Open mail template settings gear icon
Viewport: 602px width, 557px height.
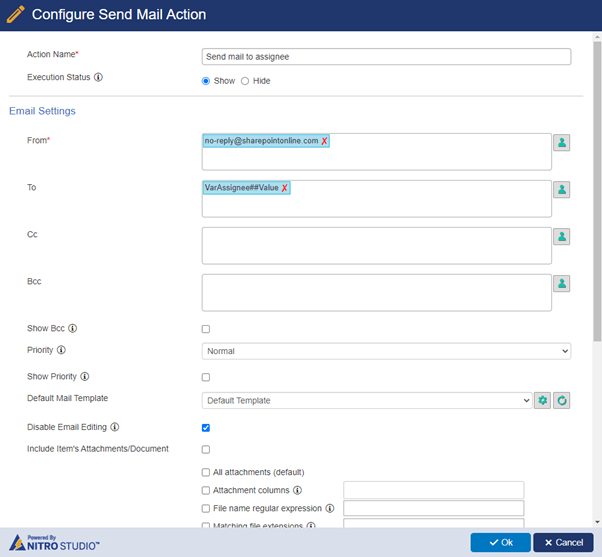(542, 400)
